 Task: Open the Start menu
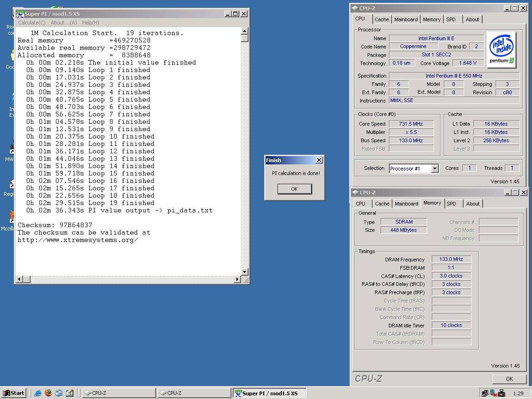coord(13,393)
